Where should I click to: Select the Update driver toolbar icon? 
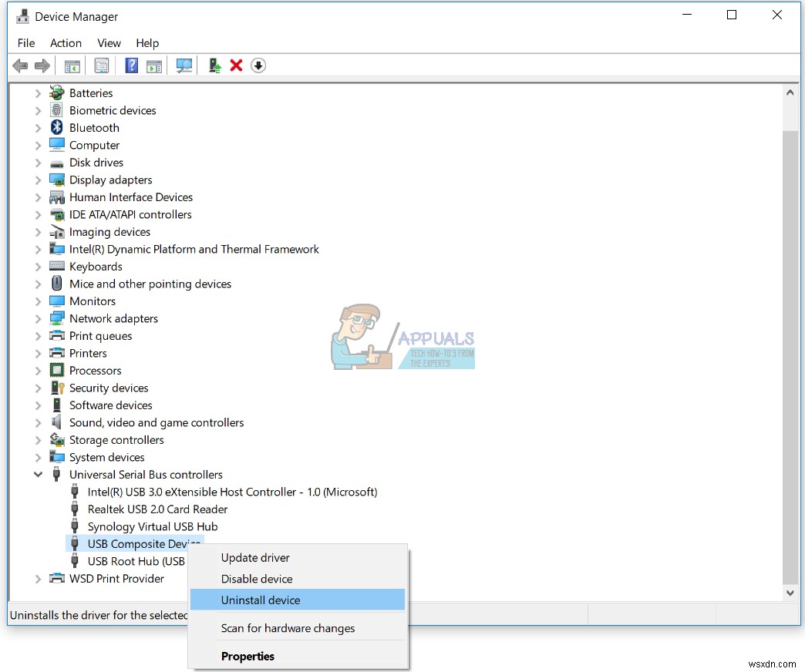[x=214, y=66]
